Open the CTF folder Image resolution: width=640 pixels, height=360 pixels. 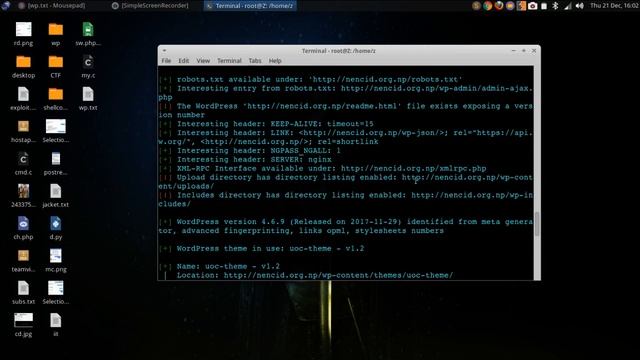coord(56,62)
